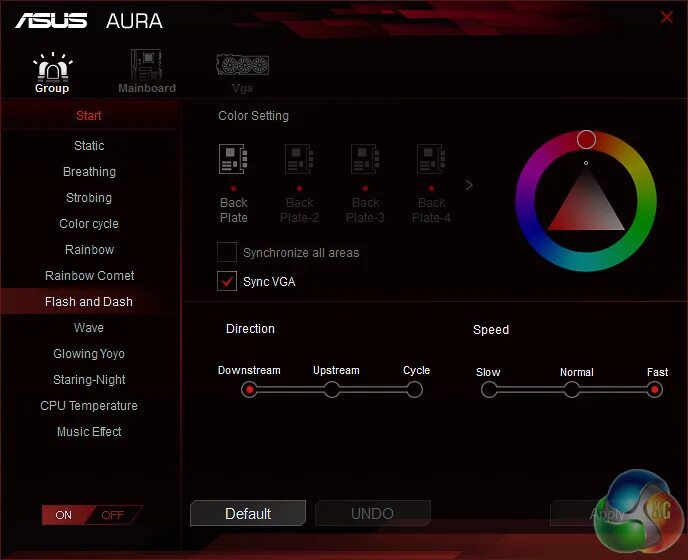Close the AURA window with red X
Screen dimensions: 688x560
(666, 17)
